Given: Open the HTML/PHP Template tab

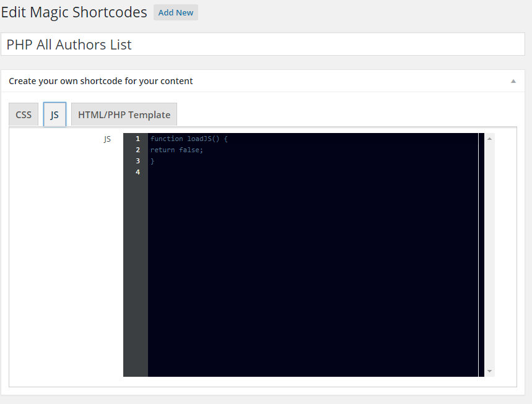Looking at the screenshot, I should [124, 114].
